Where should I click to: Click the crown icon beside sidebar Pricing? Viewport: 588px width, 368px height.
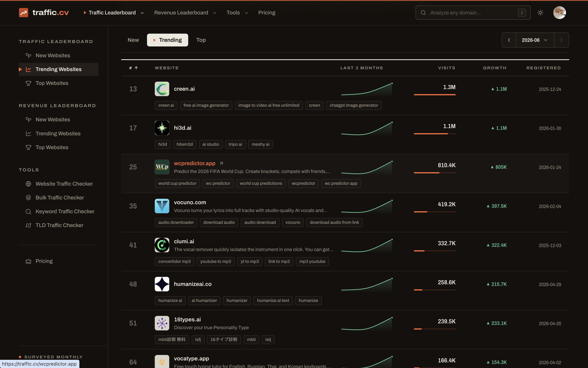coord(28,261)
